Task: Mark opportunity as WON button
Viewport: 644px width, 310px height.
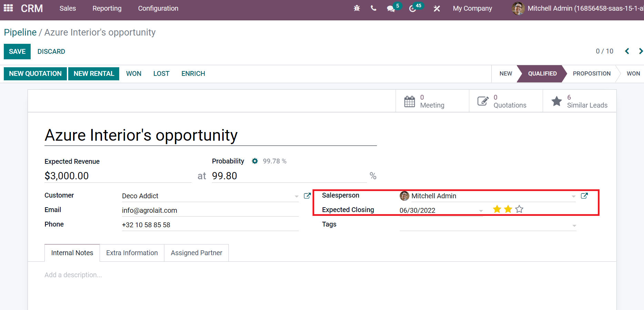Action: click(134, 73)
